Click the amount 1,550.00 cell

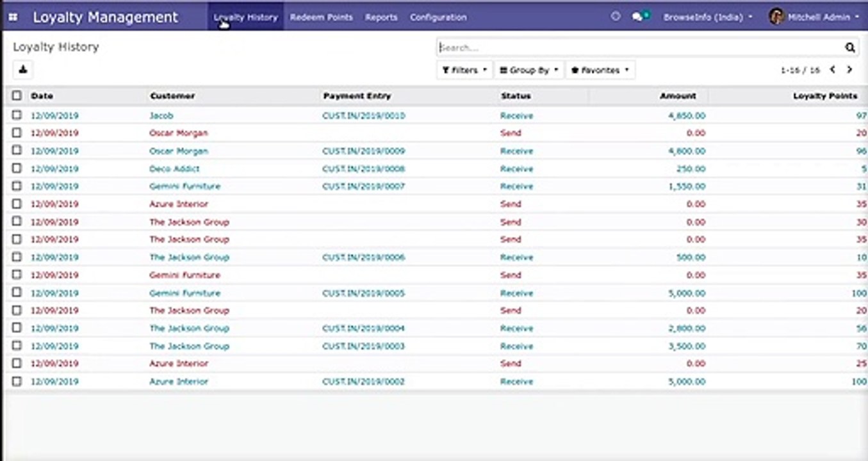pos(686,186)
